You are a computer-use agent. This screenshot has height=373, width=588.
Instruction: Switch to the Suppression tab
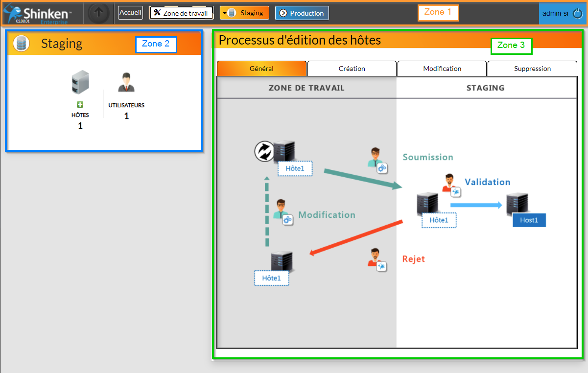(x=532, y=69)
